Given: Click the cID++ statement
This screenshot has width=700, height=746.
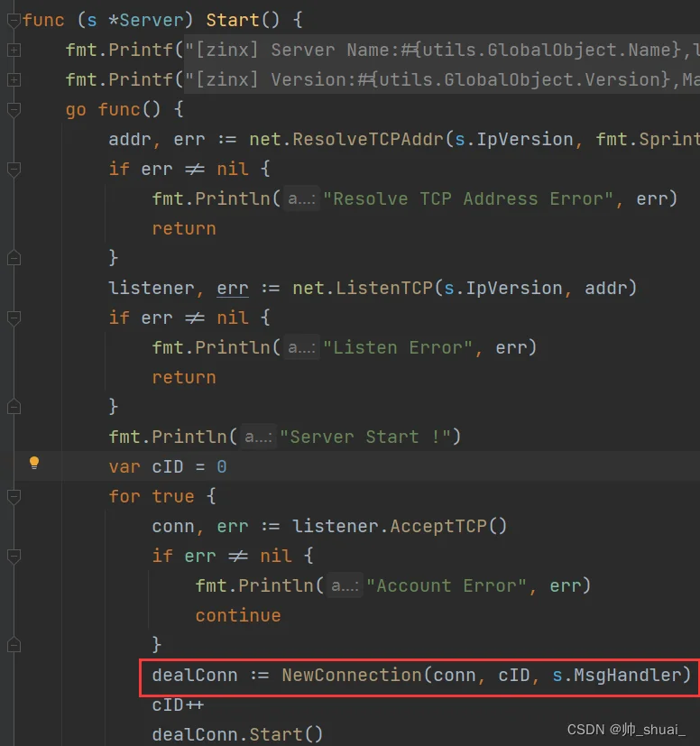Looking at the screenshot, I should pos(178,705).
